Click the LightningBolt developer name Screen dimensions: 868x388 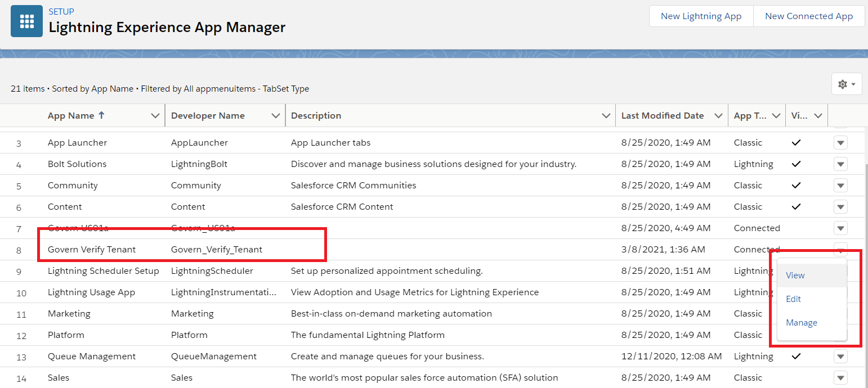(x=199, y=164)
